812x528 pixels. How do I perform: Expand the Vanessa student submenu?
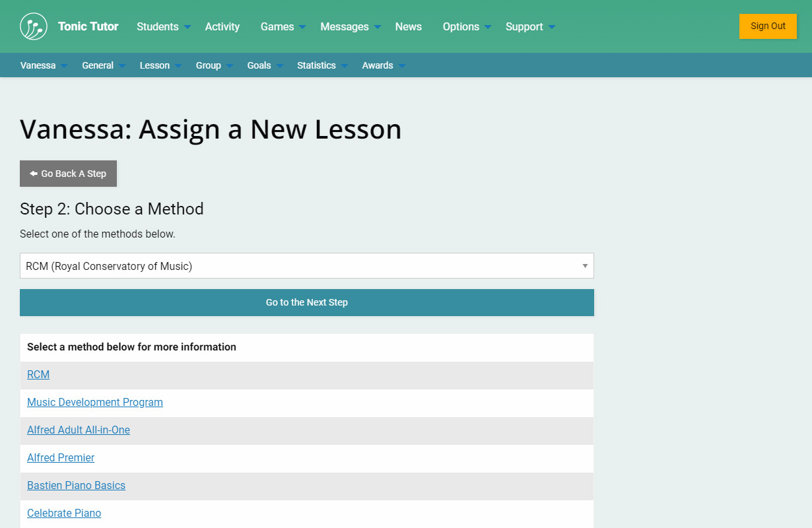[43, 65]
